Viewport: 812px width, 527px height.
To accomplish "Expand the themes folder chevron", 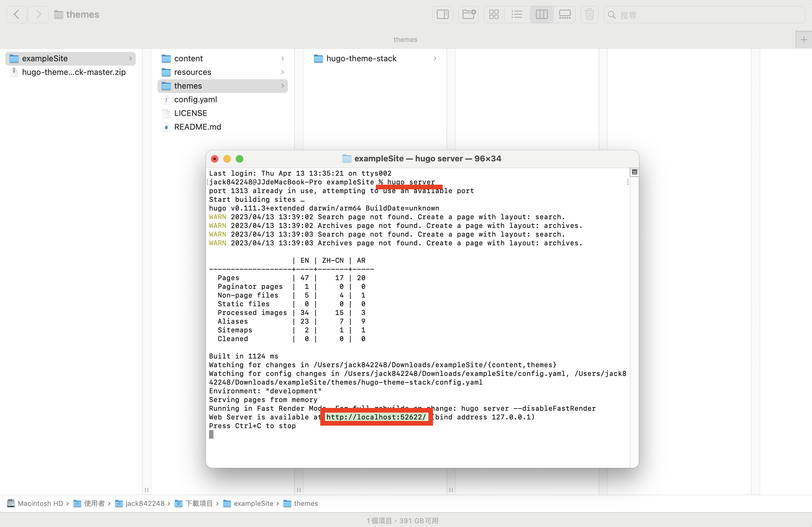I will click(x=282, y=86).
